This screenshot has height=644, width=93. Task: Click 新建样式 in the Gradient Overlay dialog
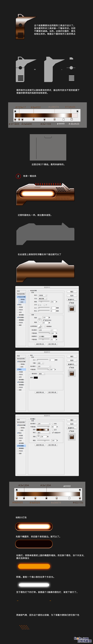tap(72, 428)
